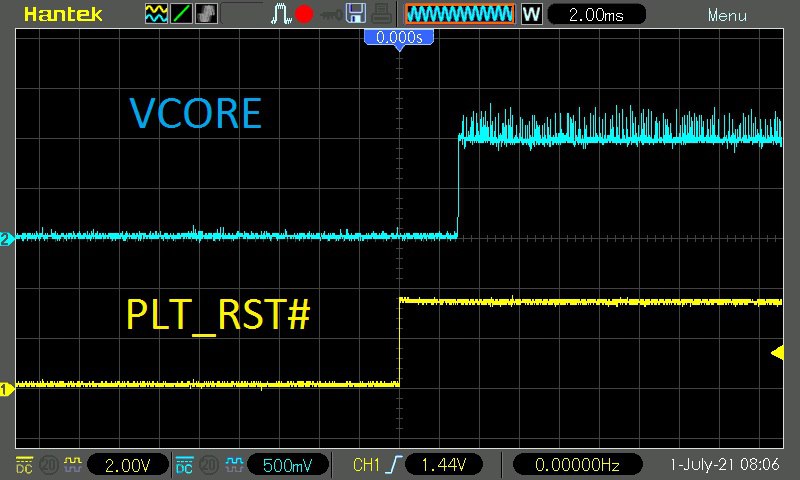Click the CH2 cyan square-wave probe icon
The image size is (800, 480).
point(234,464)
